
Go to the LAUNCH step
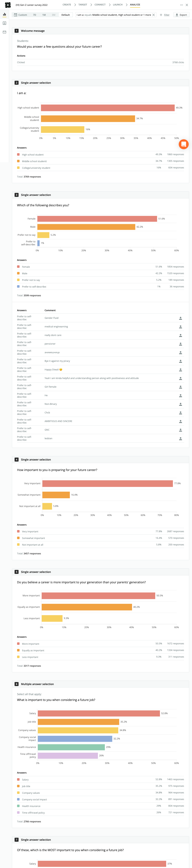(x=118, y=5)
